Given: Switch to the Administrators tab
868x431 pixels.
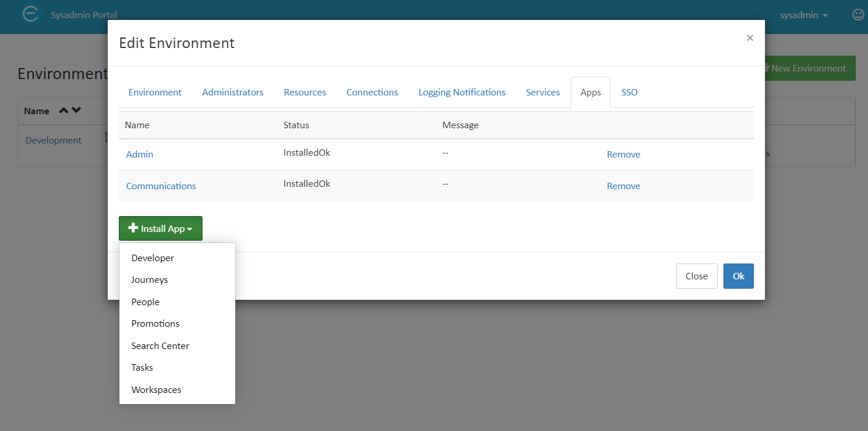Looking at the screenshot, I should (x=233, y=93).
